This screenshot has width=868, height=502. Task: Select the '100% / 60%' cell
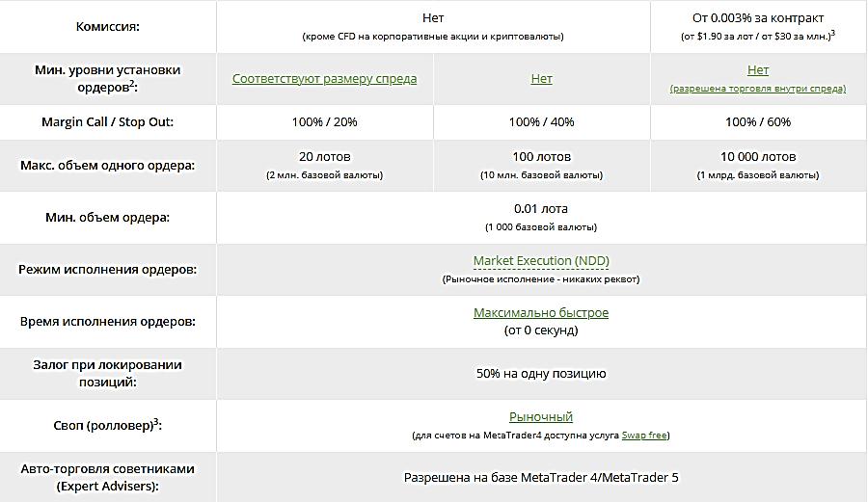(758, 122)
